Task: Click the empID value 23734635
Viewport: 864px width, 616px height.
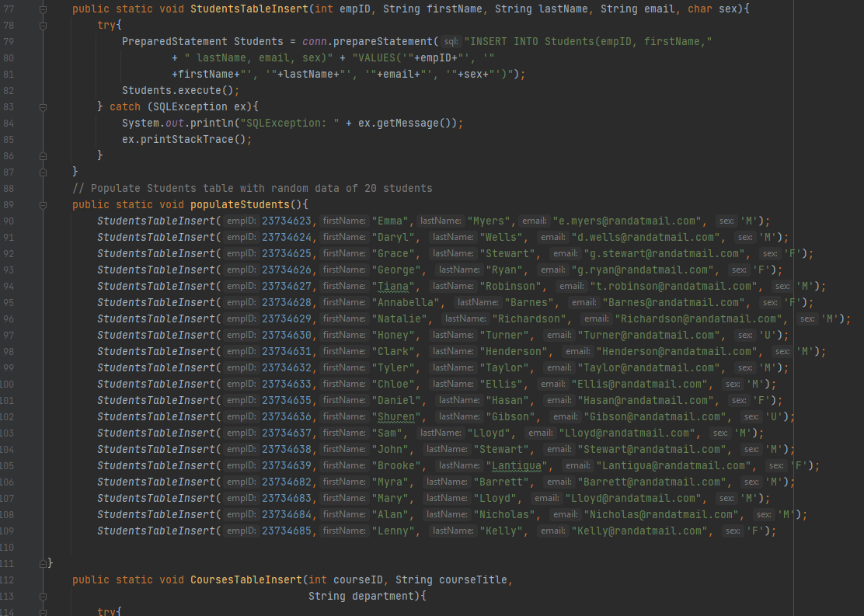Action: 287,401
